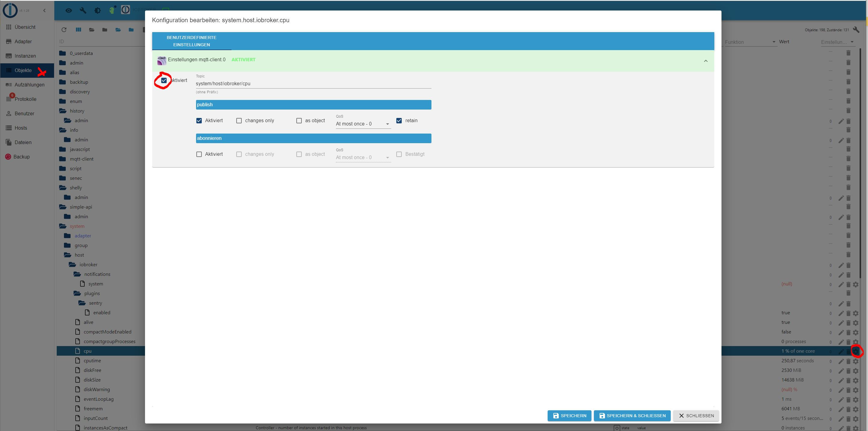Viewport: 868px width, 431px height.
Task: Disable the retain checkbox
Action: [399, 121]
